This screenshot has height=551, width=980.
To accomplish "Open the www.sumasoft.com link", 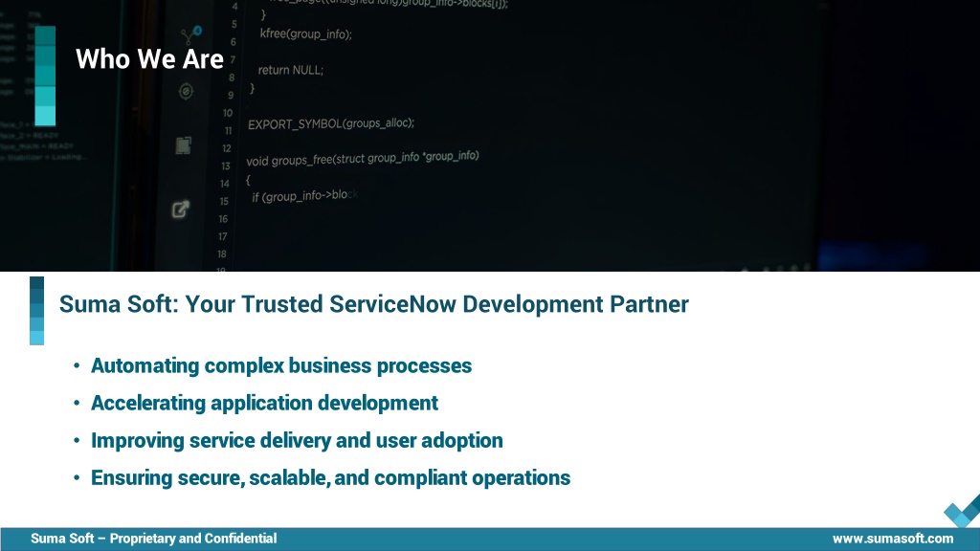I will 892,539.
